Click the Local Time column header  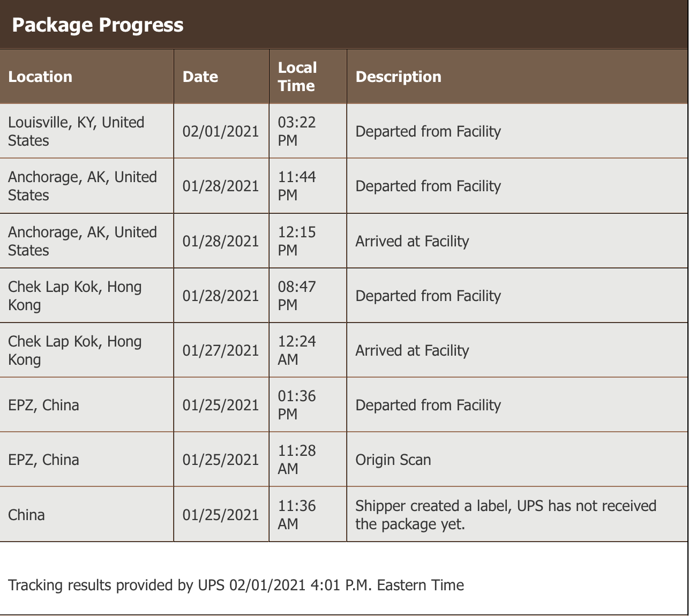coord(297,77)
